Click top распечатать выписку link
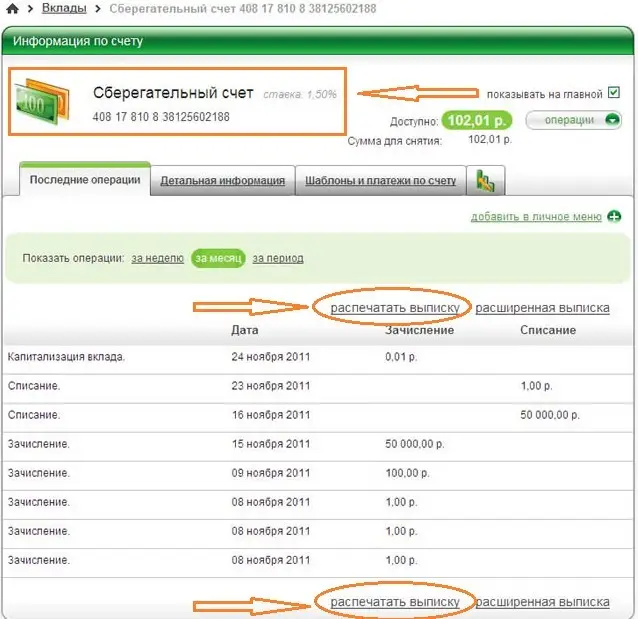Screen dimensions: 638x619 395,308
